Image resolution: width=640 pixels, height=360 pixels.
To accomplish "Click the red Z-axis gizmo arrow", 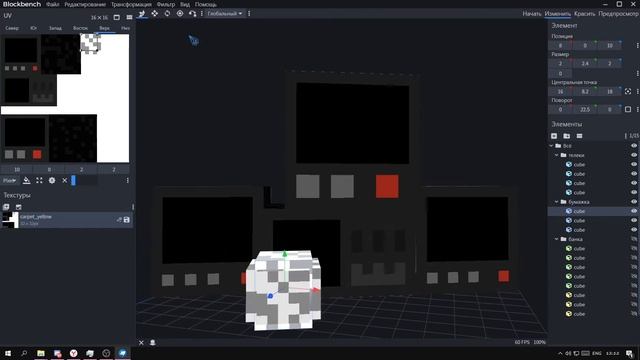I will (x=316, y=290).
